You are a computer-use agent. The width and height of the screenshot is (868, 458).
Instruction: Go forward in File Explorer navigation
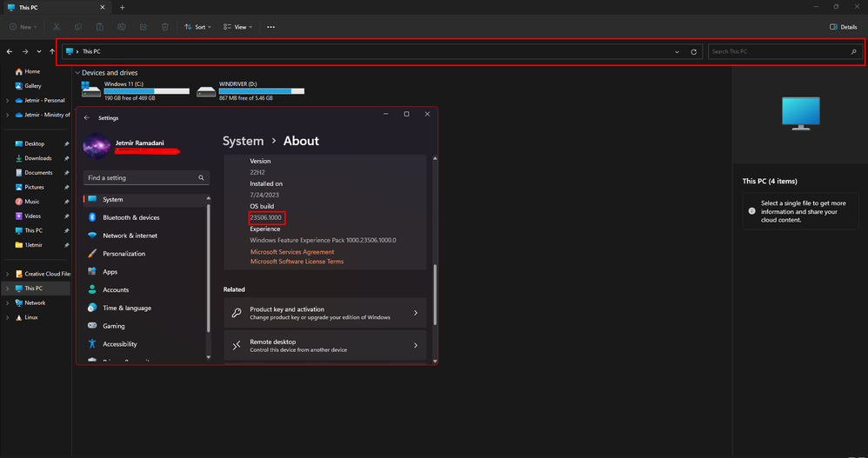click(x=25, y=51)
